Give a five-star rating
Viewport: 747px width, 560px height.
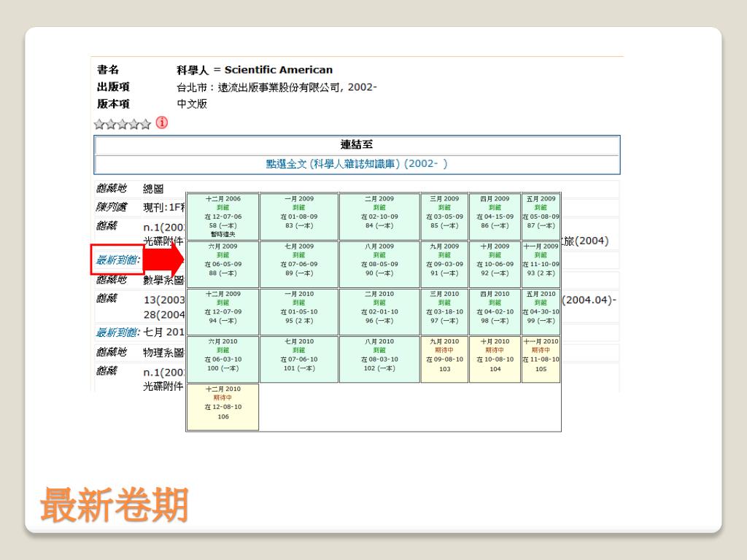[145, 124]
